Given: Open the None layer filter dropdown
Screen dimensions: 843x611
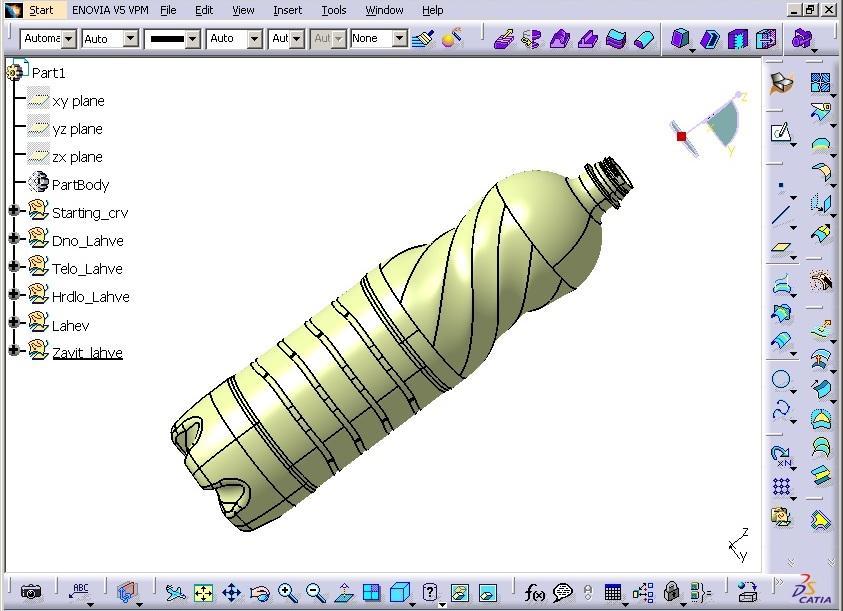Looking at the screenshot, I should point(378,39).
